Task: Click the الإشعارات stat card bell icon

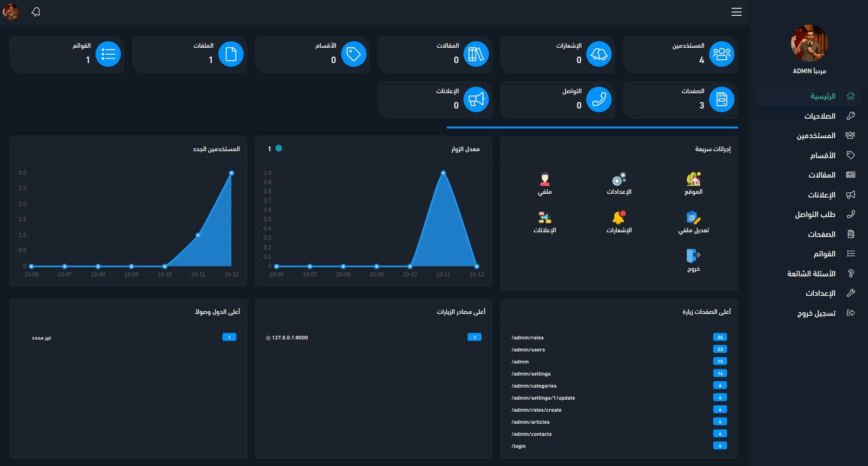Action: [x=599, y=54]
